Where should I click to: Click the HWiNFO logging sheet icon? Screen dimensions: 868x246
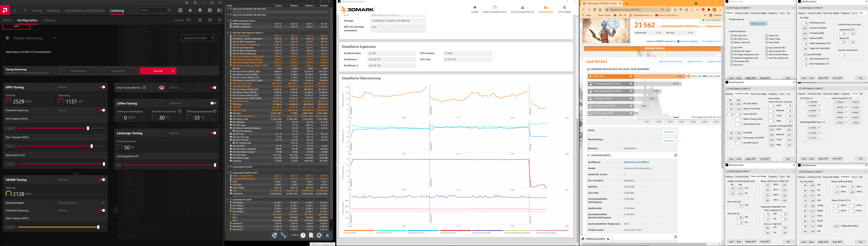[311, 235]
